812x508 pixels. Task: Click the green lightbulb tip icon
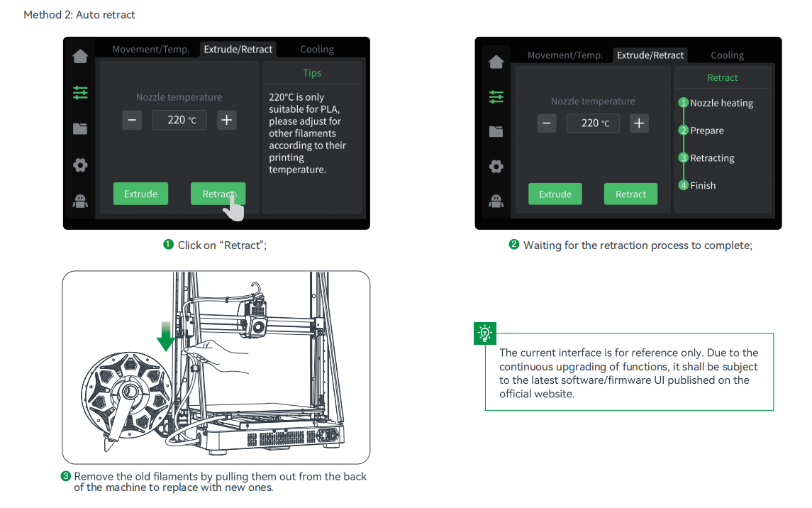tap(485, 333)
